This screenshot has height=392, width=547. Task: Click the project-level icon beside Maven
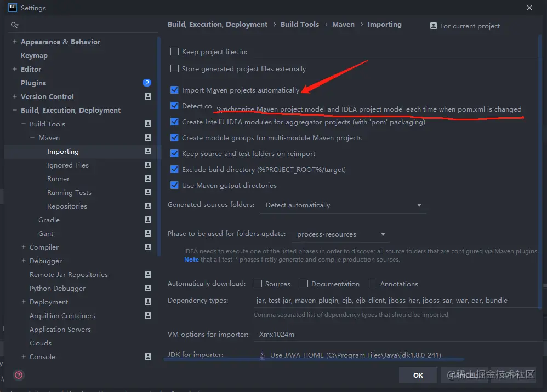148,137
